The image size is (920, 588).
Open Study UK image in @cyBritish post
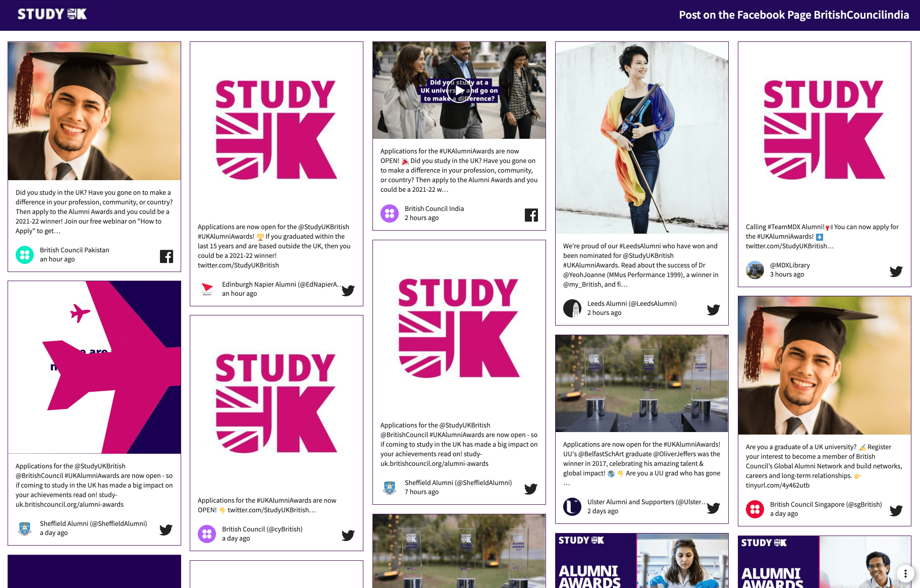click(277, 402)
